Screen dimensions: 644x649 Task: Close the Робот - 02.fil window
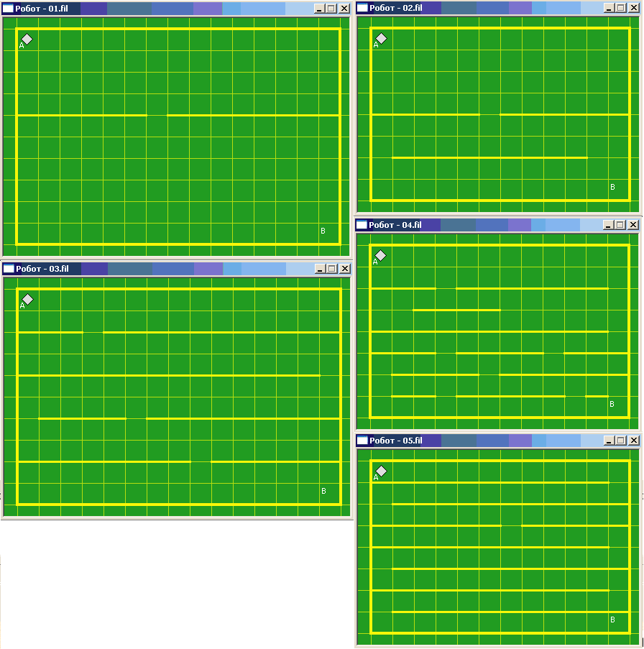pos(634,7)
